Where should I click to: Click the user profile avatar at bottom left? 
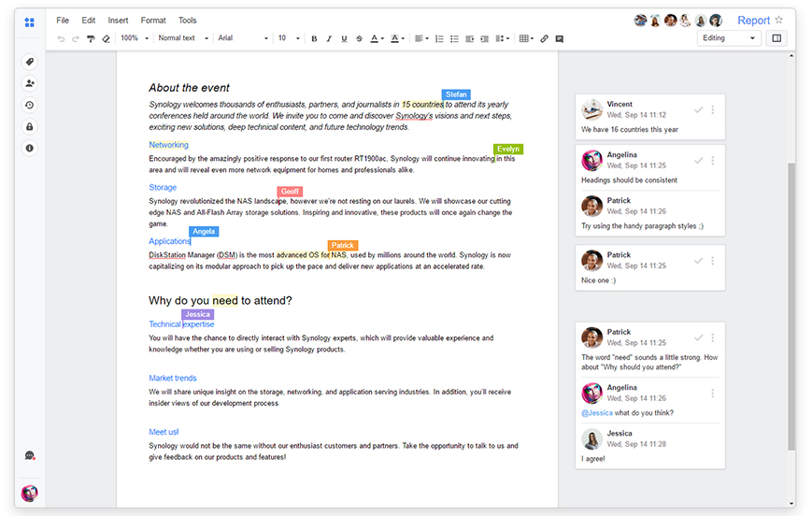click(x=30, y=493)
